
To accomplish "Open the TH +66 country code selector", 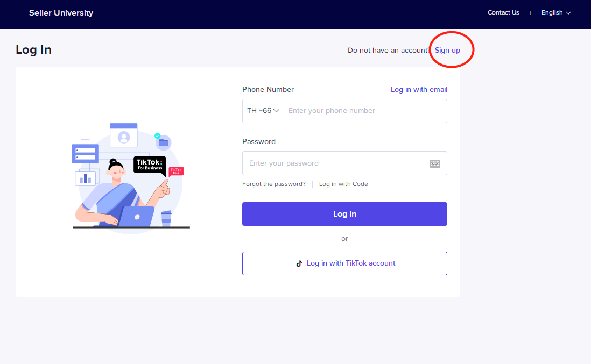I will coord(263,111).
